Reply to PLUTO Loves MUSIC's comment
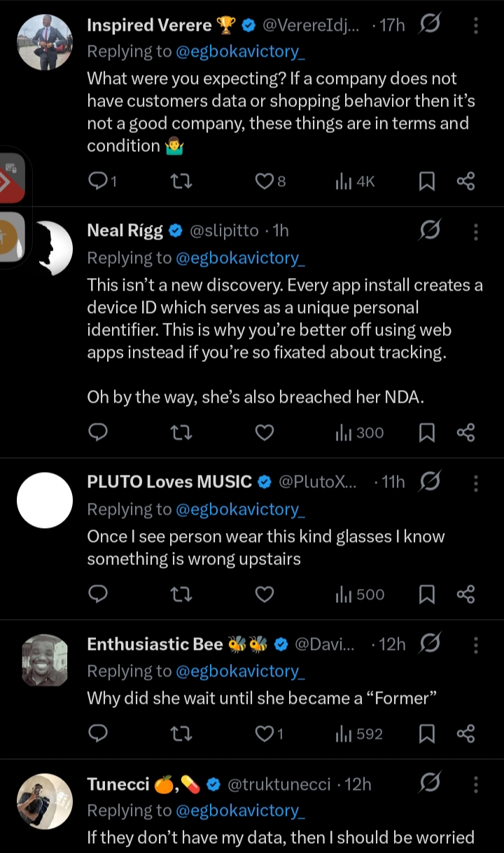 tap(99, 594)
